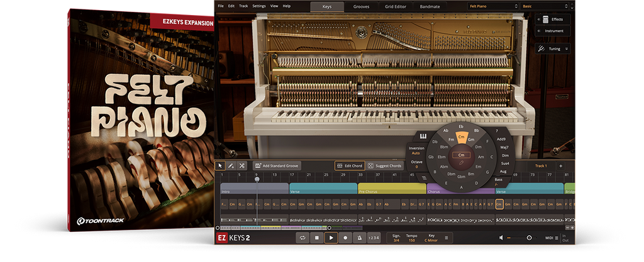The height and width of the screenshot is (262, 644).
Task: Toggle the 1234 count-in
Action: point(374,237)
